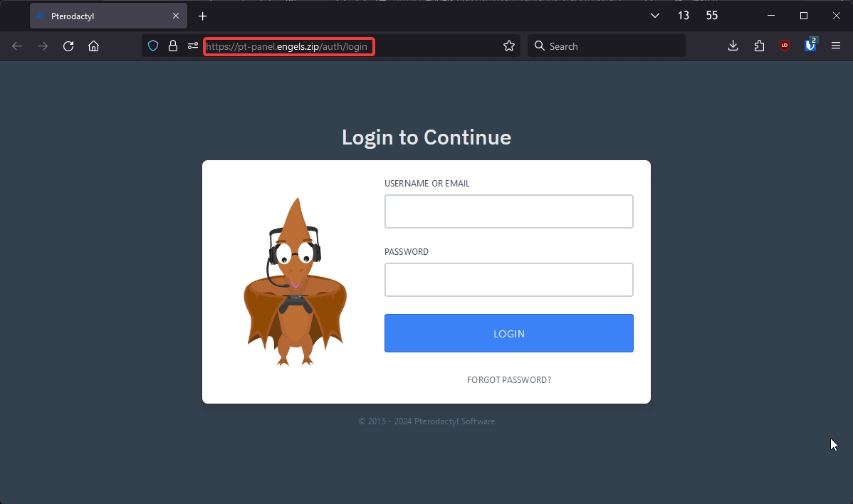Click the browser back arrow
Viewport: 853px width, 504px height.
[x=17, y=46]
